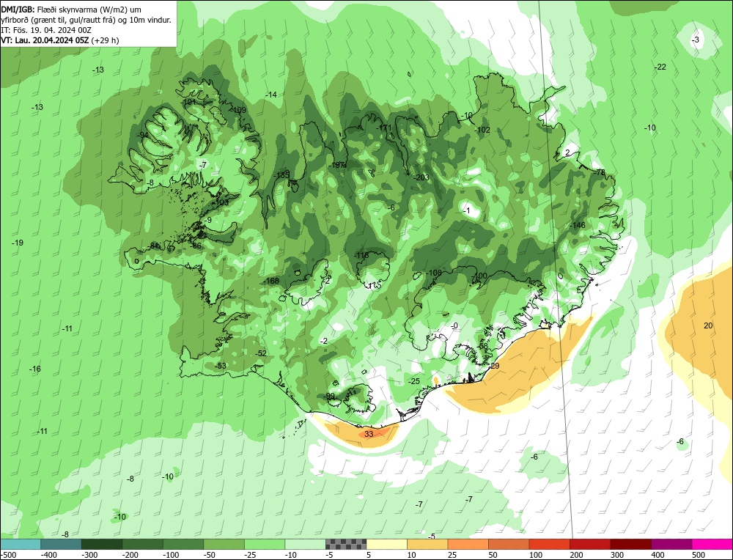Click the '-102' value in northeast Iceland
The height and width of the screenshot is (560, 733).
(482, 130)
